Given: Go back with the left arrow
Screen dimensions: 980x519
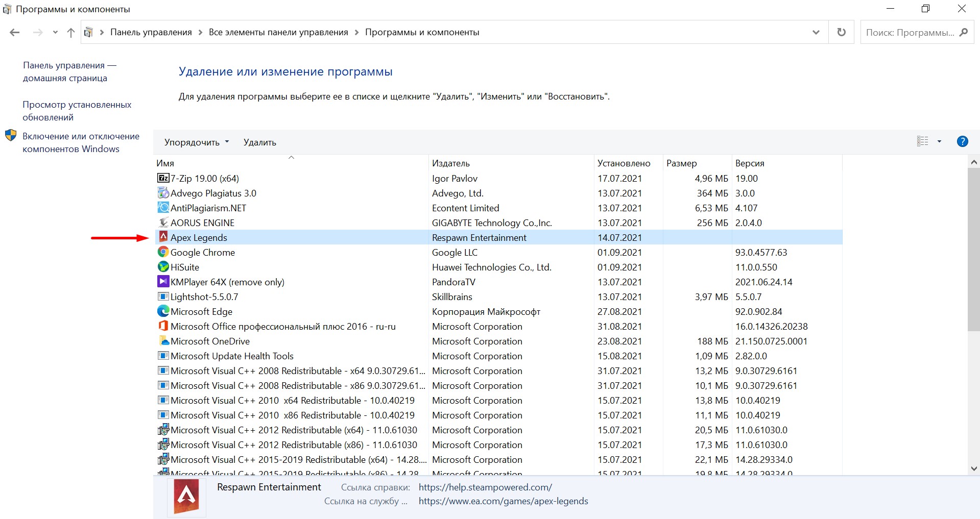Looking at the screenshot, I should pyautogui.click(x=15, y=32).
